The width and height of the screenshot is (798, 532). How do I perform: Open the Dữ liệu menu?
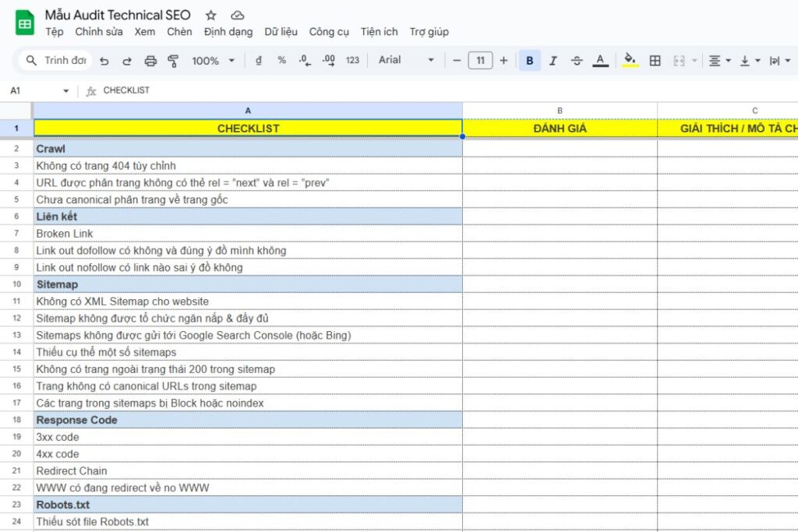[281, 32]
